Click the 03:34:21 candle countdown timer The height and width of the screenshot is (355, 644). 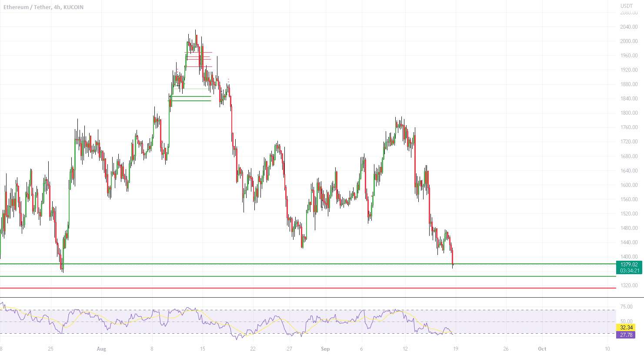[x=629, y=271]
